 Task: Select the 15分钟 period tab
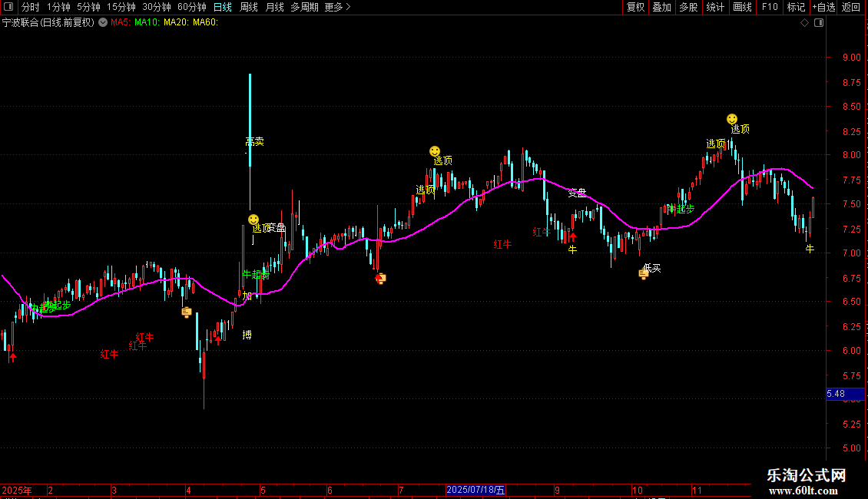pos(121,7)
